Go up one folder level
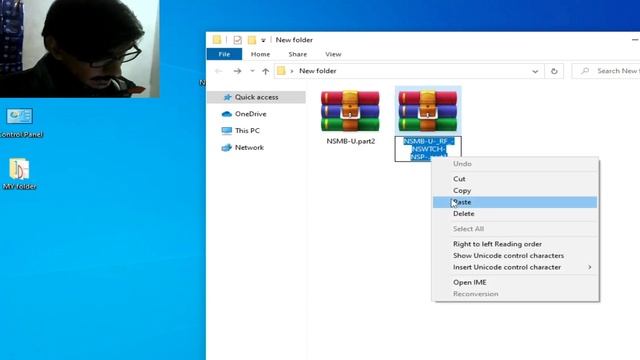Screen dimensions: 640x360 point(266,71)
